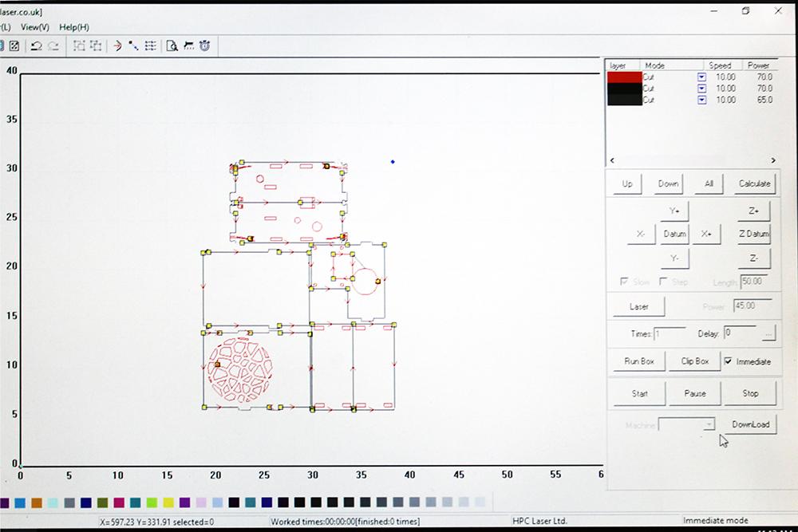This screenshot has width=798, height=532.
Task: Fire the Laser test button
Action: 638,307
